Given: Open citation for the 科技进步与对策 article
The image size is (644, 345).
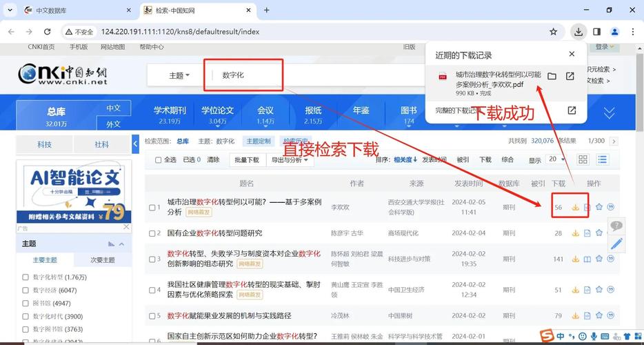Looking at the screenshot, I should (x=611, y=259).
